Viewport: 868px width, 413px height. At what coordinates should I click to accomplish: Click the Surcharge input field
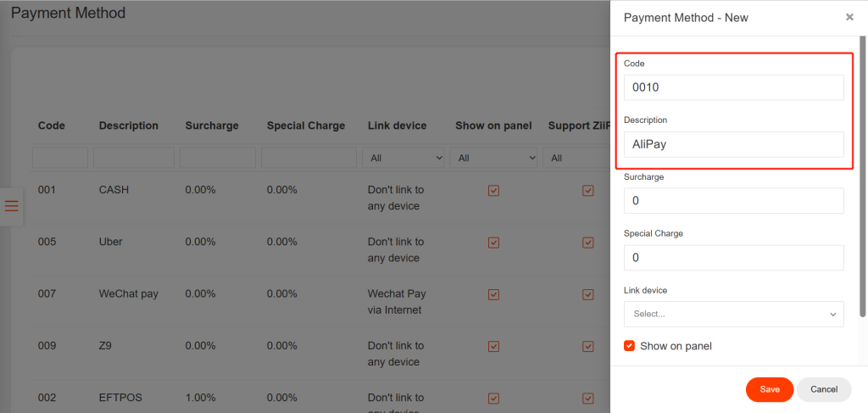[x=733, y=201]
